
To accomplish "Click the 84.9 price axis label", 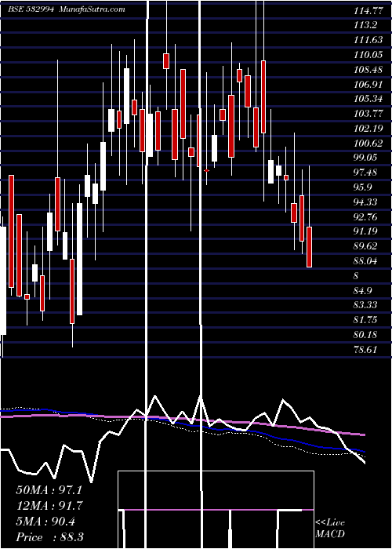I will 363,291.
